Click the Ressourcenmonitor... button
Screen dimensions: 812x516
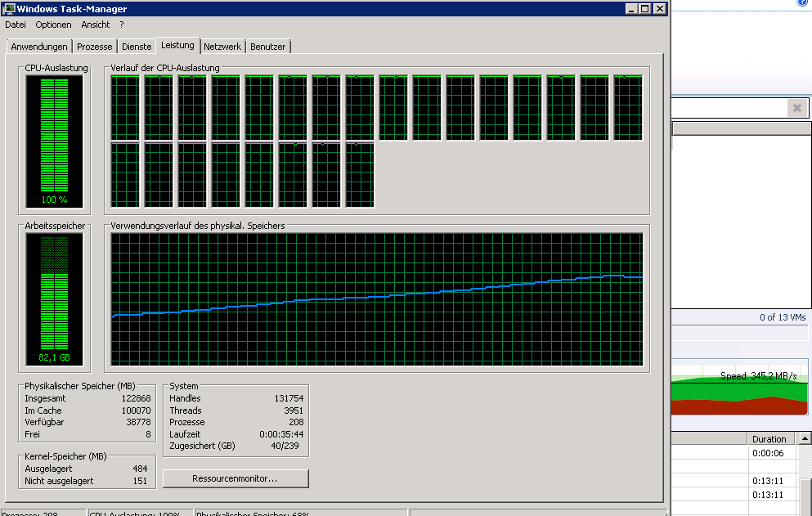tap(236, 478)
